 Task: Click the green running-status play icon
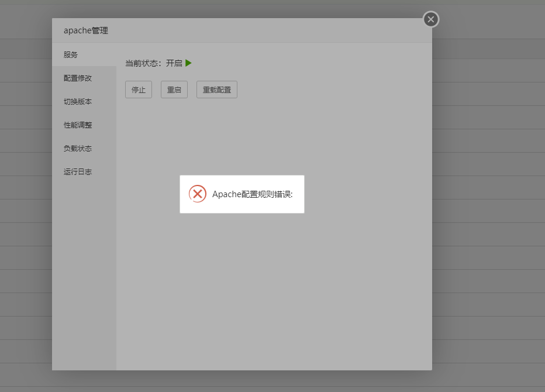click(x=188, y=63)
